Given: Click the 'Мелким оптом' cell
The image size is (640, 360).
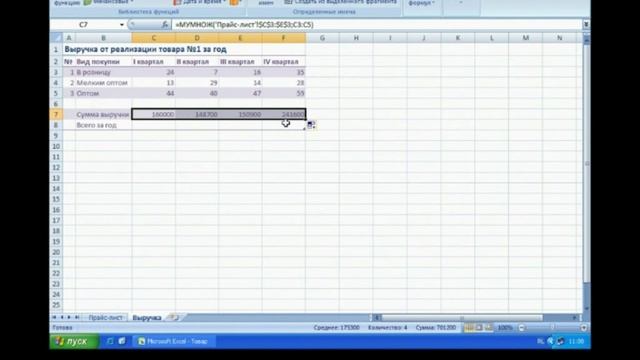Looking at the screenshot, I should click(103, 83).
